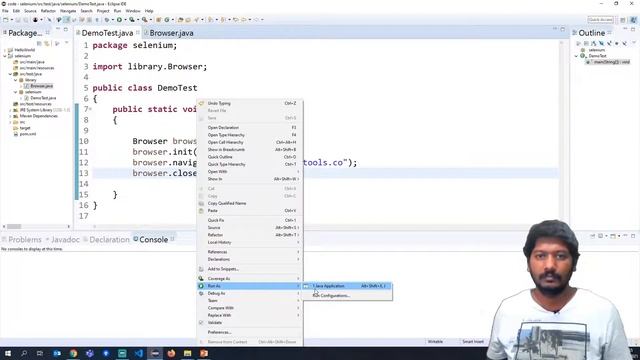The height and width of the screenshot is (360, 640).
Task: Open Run Configurations from the submenu
Action: pos(347,296)
